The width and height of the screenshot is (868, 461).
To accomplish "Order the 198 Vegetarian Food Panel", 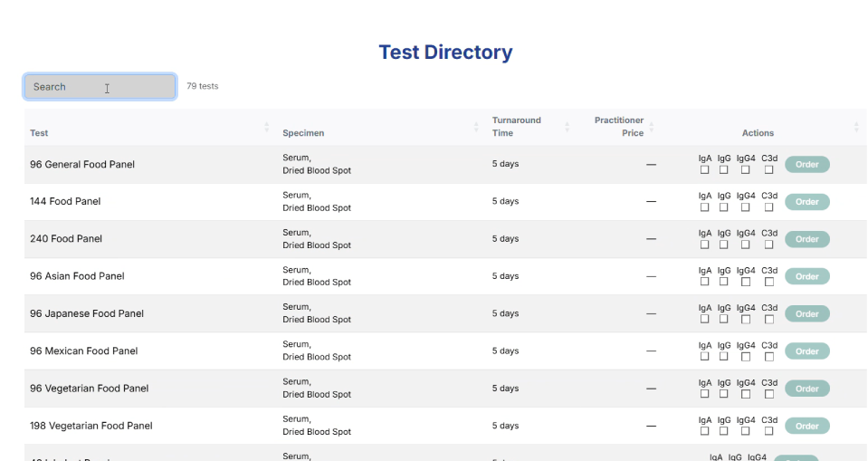I will (x=807, y=426).
